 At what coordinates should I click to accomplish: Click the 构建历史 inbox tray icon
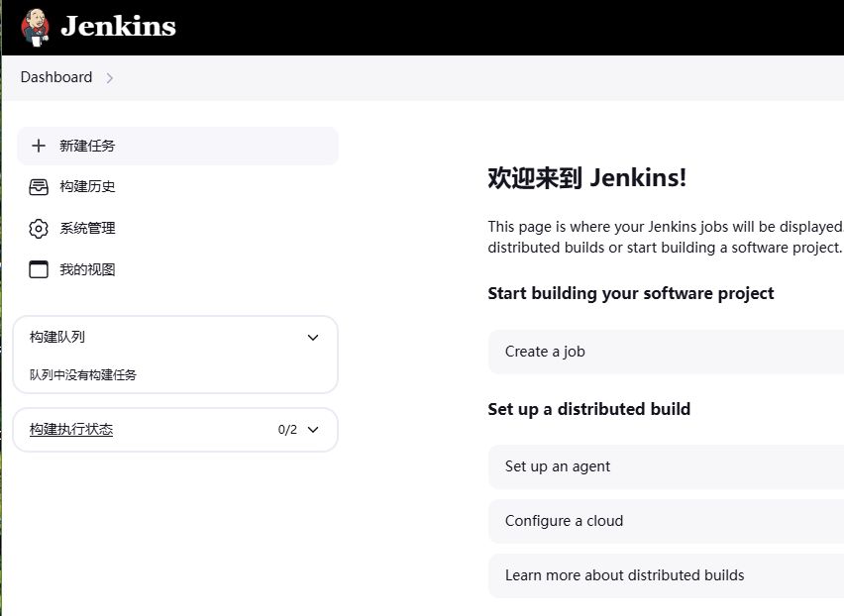pos(39,187)
